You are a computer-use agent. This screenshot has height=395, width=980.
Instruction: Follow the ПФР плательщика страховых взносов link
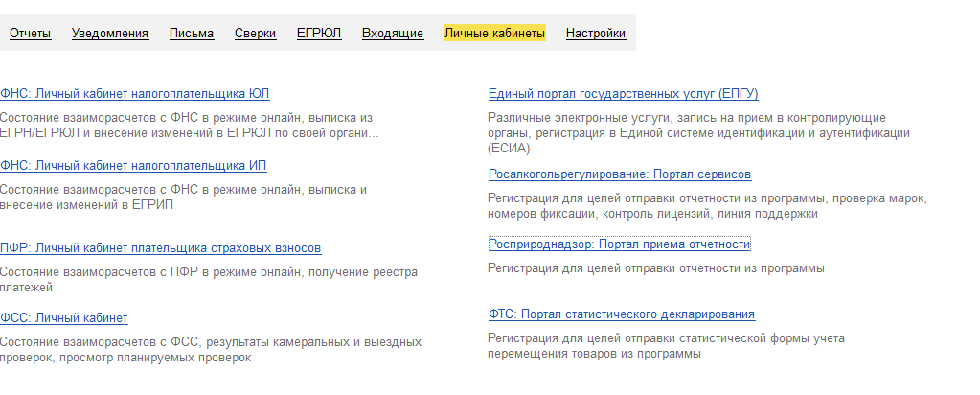161,248
